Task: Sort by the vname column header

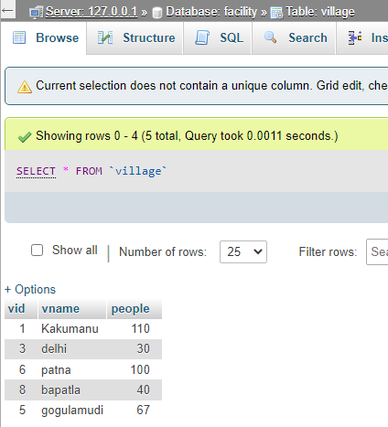Action: click(60, 309)
